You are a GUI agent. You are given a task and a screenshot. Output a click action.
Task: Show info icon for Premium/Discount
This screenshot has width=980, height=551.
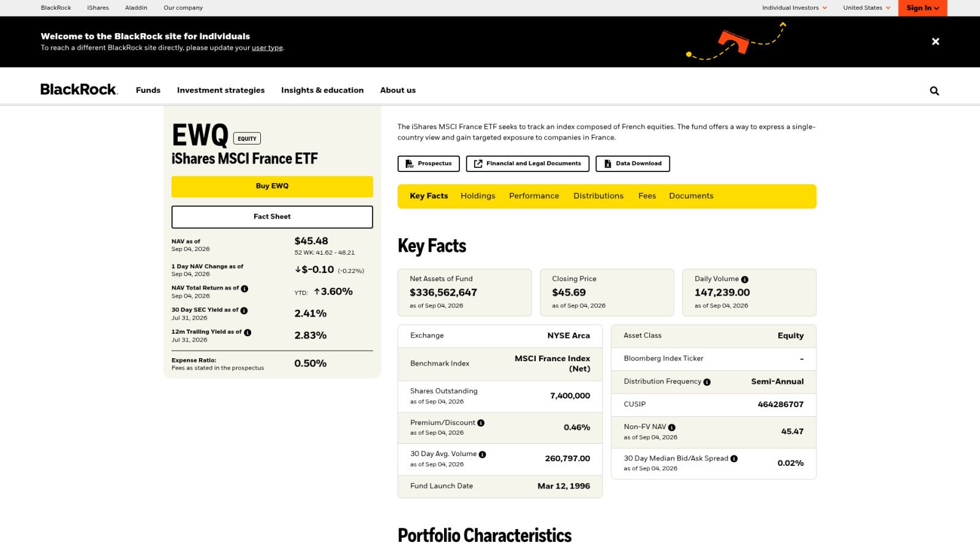pyautogui.click(x=481, y=423)
